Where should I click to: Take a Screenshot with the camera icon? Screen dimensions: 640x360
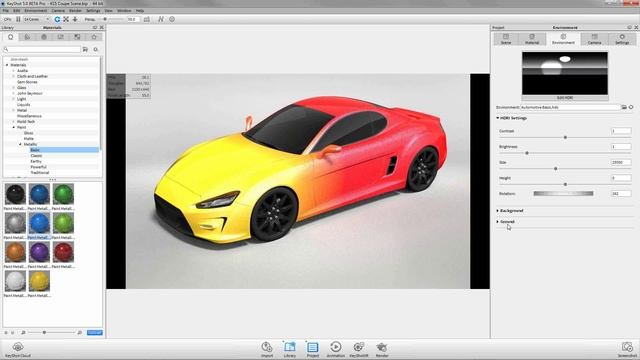627,349
